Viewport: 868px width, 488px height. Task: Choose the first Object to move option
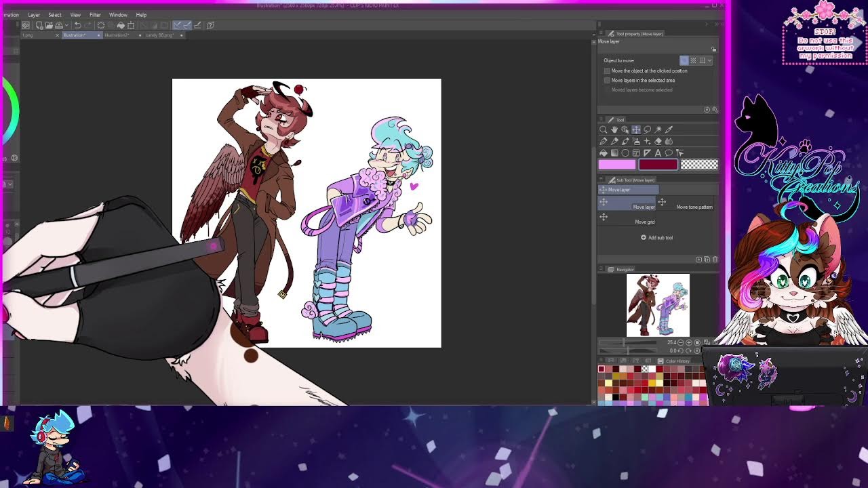(684, 60)
